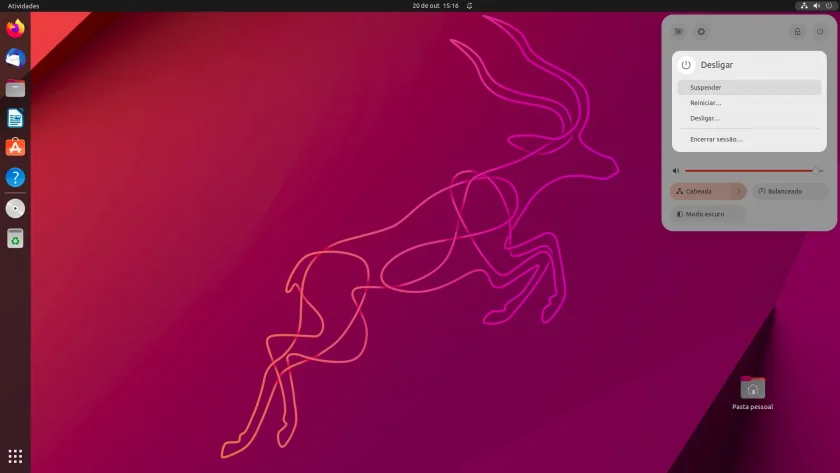Open Firefox from the dock
Viewport: 840px width, 473px height.
point(15,28)
